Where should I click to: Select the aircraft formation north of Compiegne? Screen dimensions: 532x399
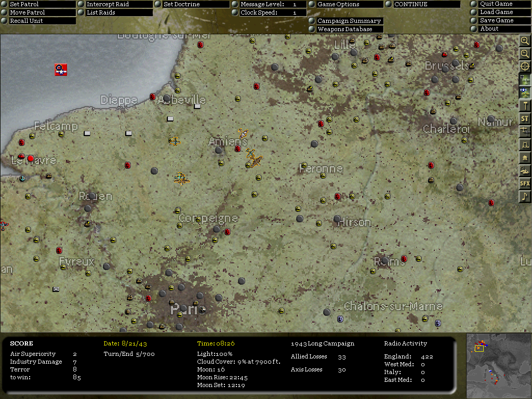181,179
